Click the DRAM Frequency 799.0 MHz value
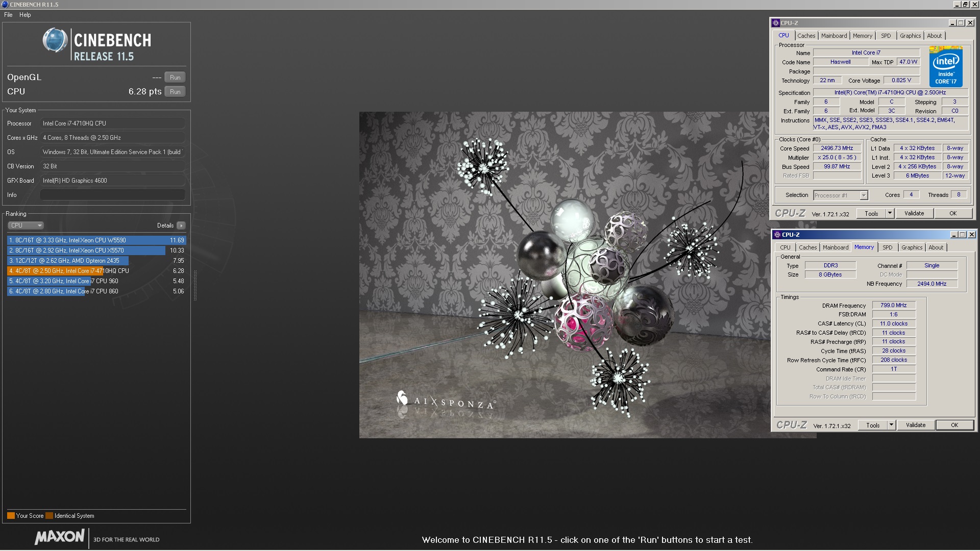 tap(894, 306)
